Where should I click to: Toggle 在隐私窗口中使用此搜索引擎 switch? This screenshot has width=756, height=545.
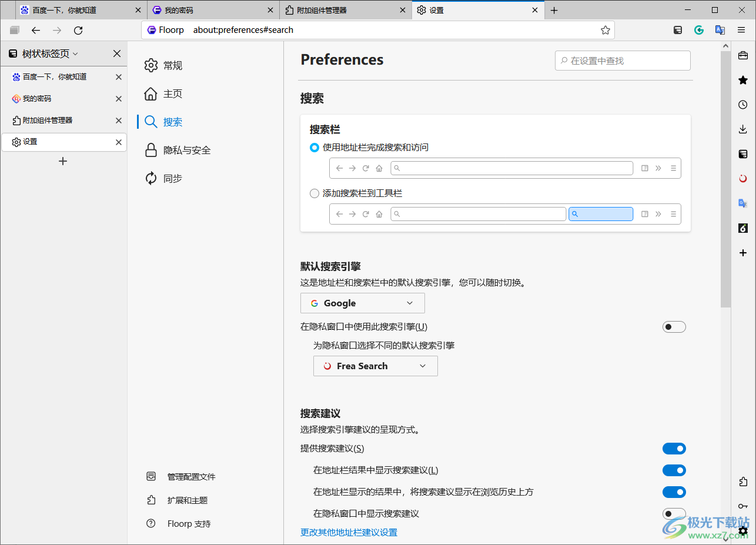[x=674, y=326]
